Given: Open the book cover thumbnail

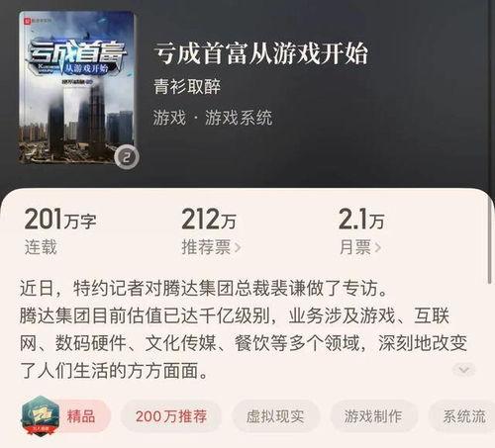Looking at the screenshot, I should (77, 88).
